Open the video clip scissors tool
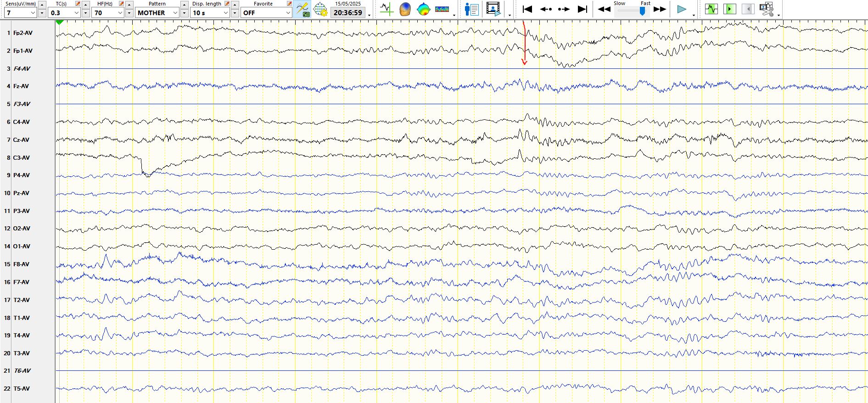Image resolution: width=868 pixels, height=403 pixels. [767, 9]
